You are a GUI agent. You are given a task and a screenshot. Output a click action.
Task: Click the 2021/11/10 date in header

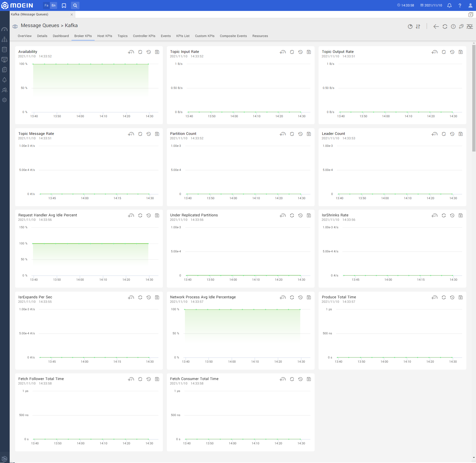tap(433, 5)
